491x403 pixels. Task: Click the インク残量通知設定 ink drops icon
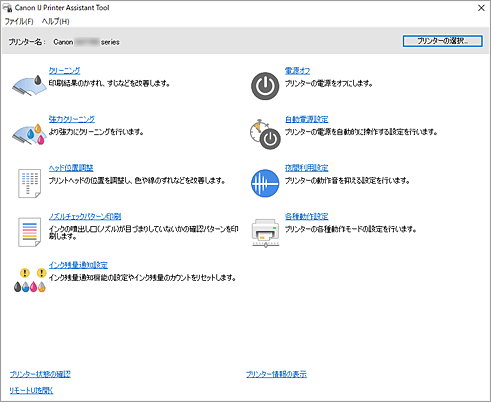point(29,280)
